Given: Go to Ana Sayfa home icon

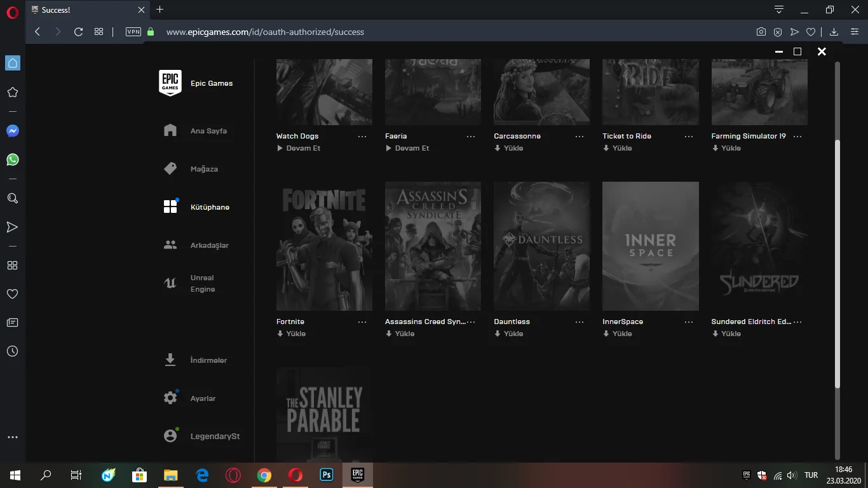Looking at the screenshot, I should pyautogui.click(x=170, y=131).
